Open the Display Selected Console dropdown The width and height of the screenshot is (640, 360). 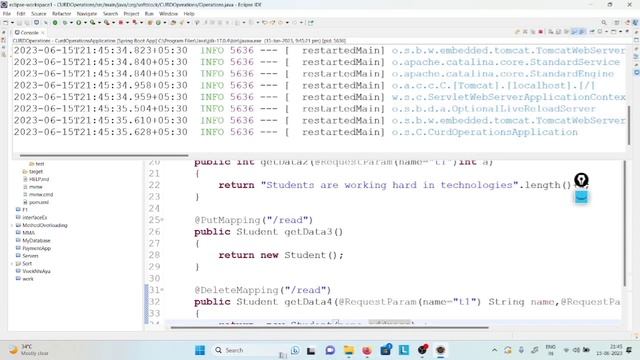click(x=606, y=31)
